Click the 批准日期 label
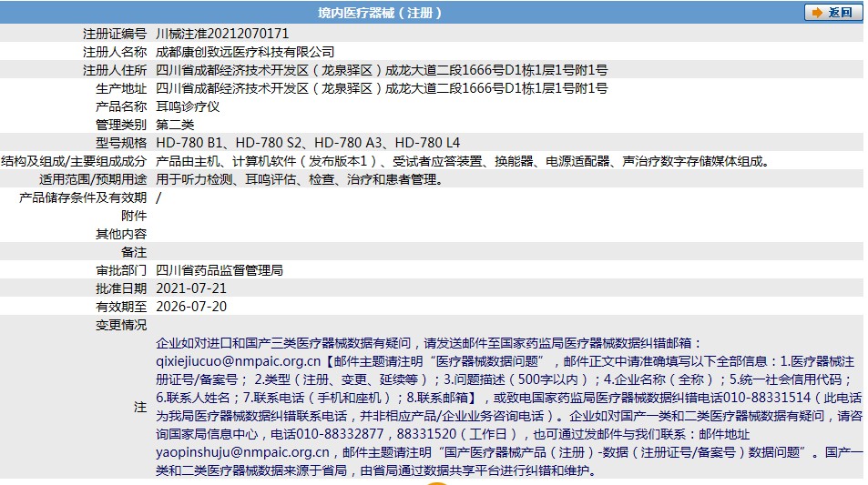868x485 pixels. [x=121, y=288]
